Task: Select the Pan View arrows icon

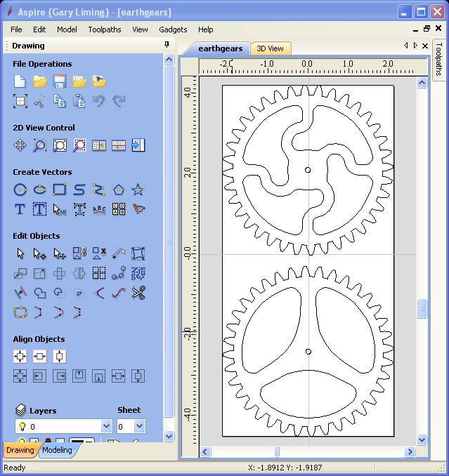Action: click(20, 145)
